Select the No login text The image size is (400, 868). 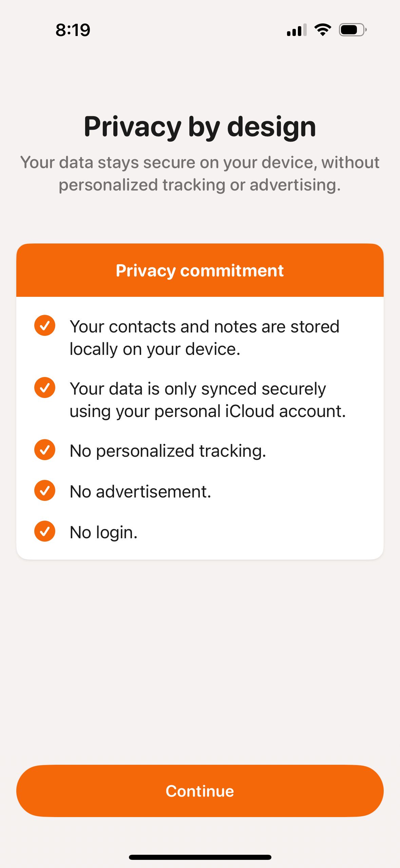103,532
